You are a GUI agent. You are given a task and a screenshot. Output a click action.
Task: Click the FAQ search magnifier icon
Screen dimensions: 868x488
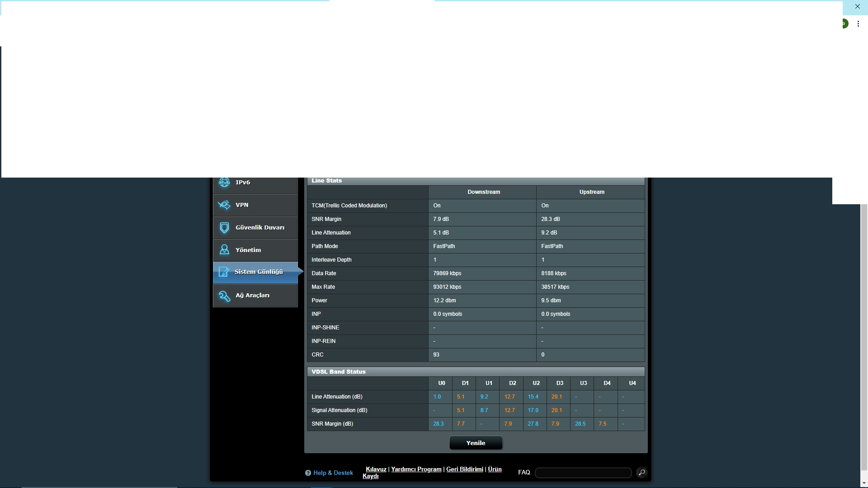[x=642, y=473]
